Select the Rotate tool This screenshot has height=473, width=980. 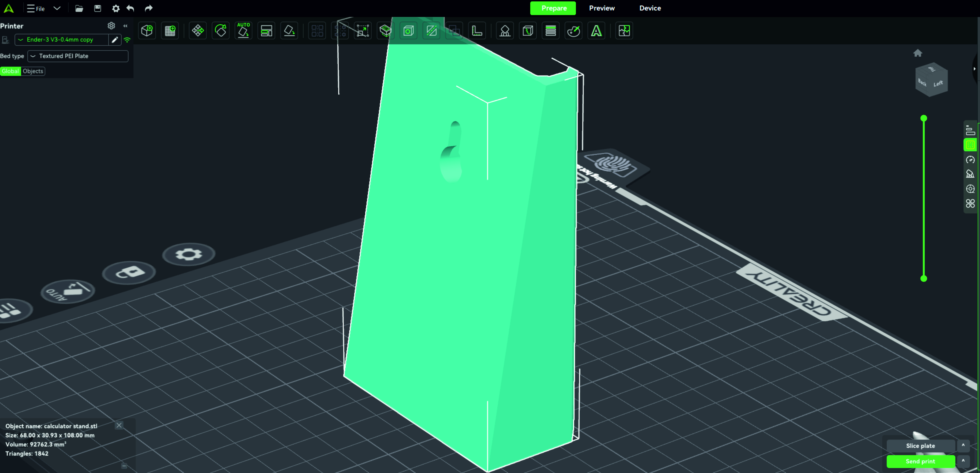(221, 30)
